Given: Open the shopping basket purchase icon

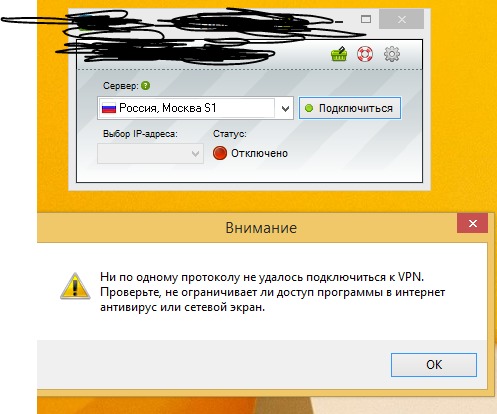Looking at the screenshot, I should 339,54.
